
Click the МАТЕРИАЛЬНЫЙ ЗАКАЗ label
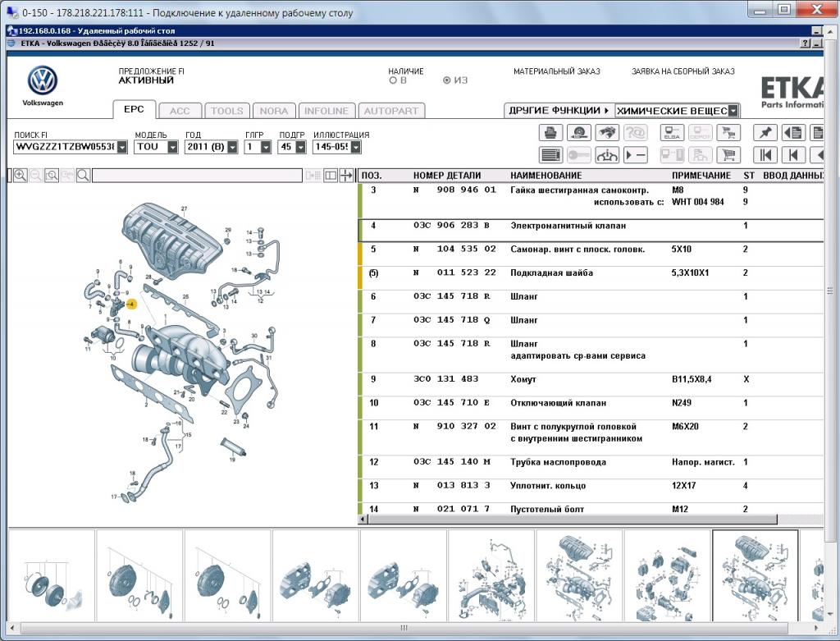[557, 71]
